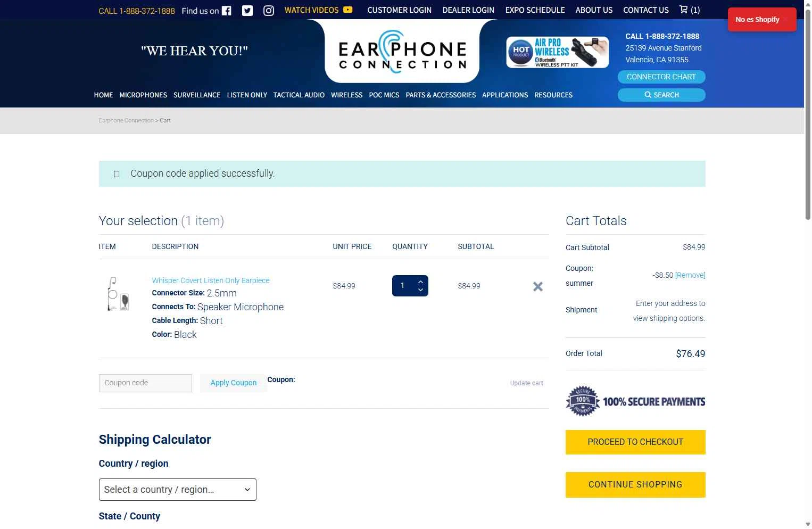812x529 pixels.
Task: Open the Surveillance menu
Action: tap(197, 95)
